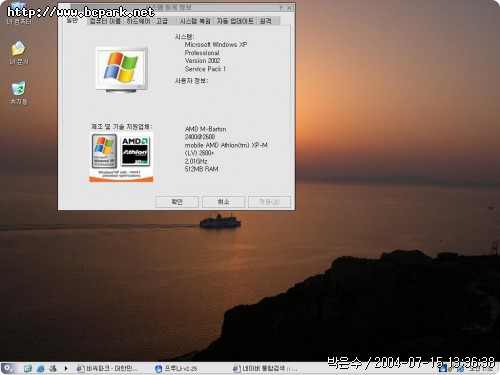Switch to the 컴퓨터 이름 tab
The height and width of the screenshot is (375, 500).
tap(105, 21)
